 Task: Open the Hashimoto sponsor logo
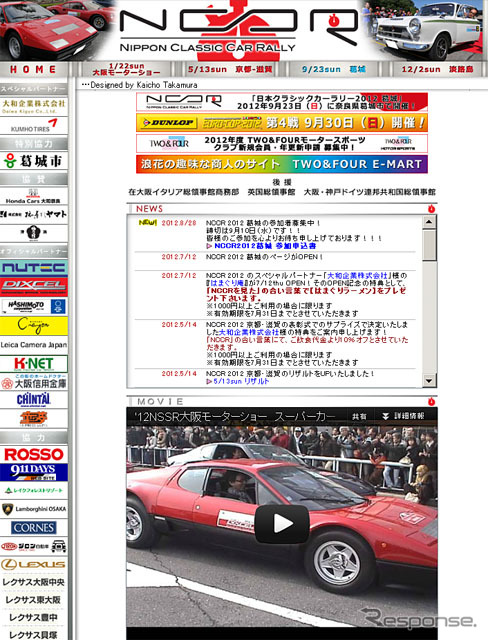[34, 306]
